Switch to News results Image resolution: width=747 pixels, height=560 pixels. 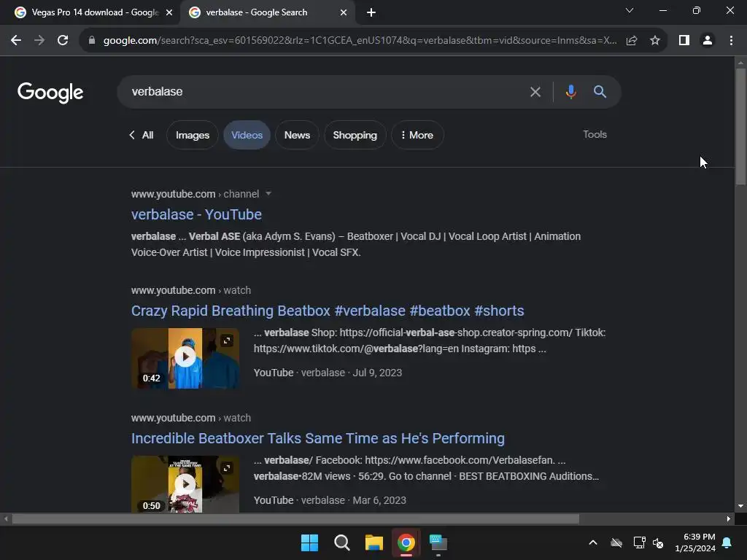pos(298,135)
